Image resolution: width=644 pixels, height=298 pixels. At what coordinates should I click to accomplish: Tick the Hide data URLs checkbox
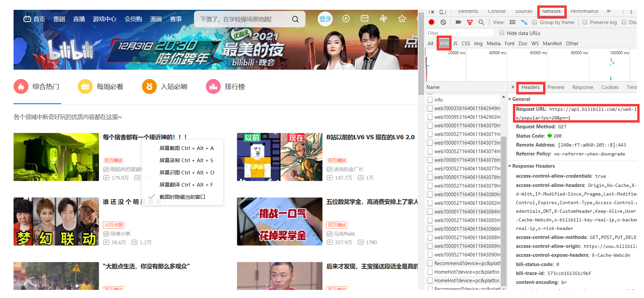(x=502, y=33)
